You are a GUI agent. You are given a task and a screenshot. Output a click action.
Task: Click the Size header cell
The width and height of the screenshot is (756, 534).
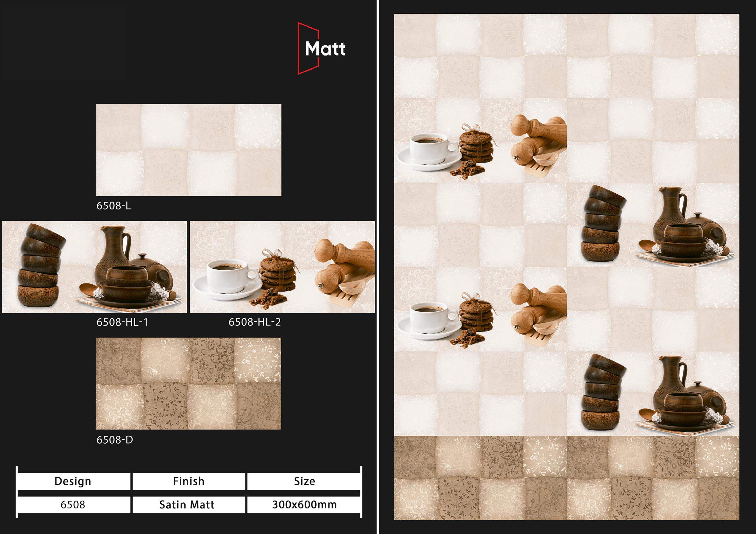(x=304, y=481)
